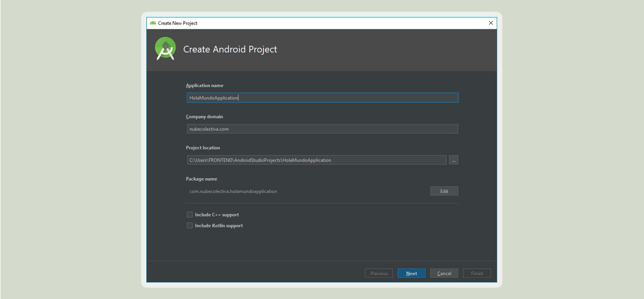
Task: Select the Project location path field
Action: pyautogui.click(x=316, y=160)
